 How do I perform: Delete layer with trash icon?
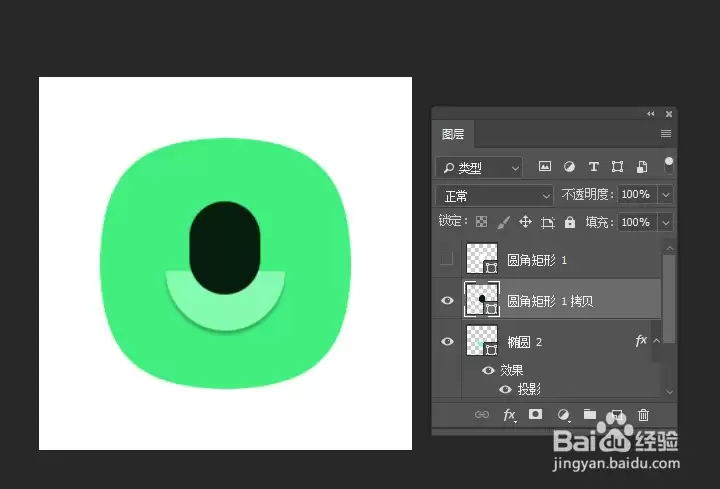tap(643, 415)
